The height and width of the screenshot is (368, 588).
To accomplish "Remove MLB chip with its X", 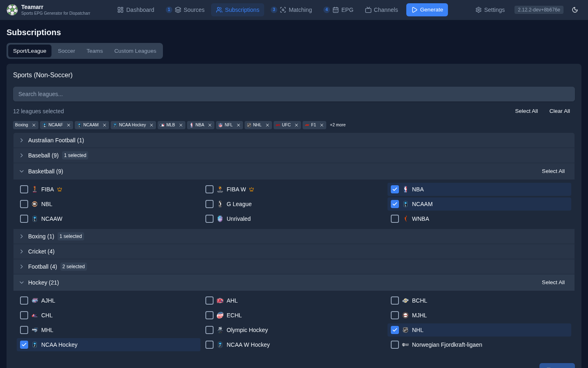I will 181,125.
